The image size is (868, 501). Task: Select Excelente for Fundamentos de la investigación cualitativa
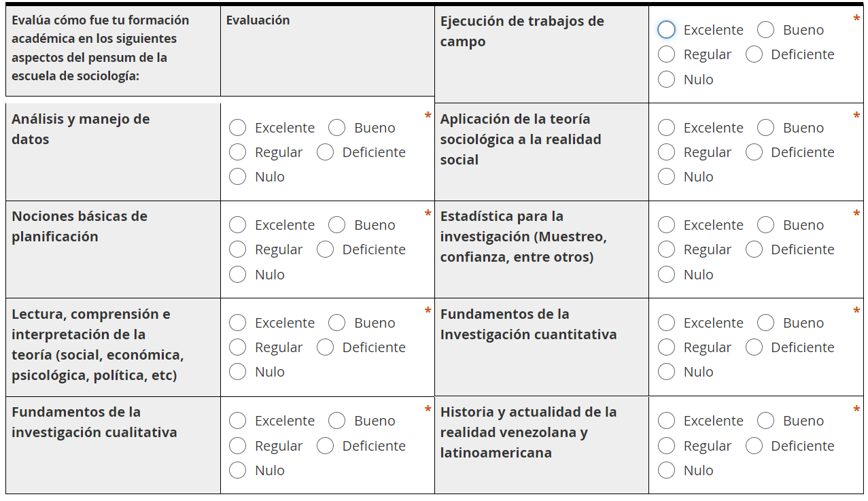coord(237,421)
